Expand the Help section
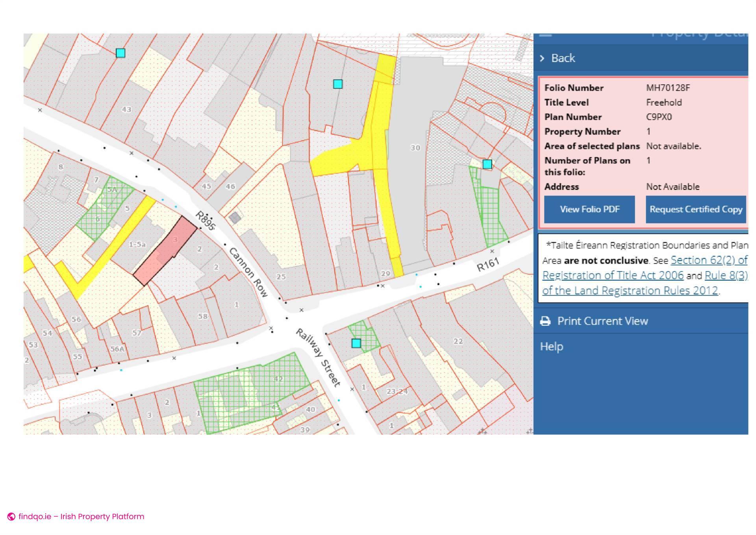This screenshot has height=535, width=756. [x=551, y=347]
